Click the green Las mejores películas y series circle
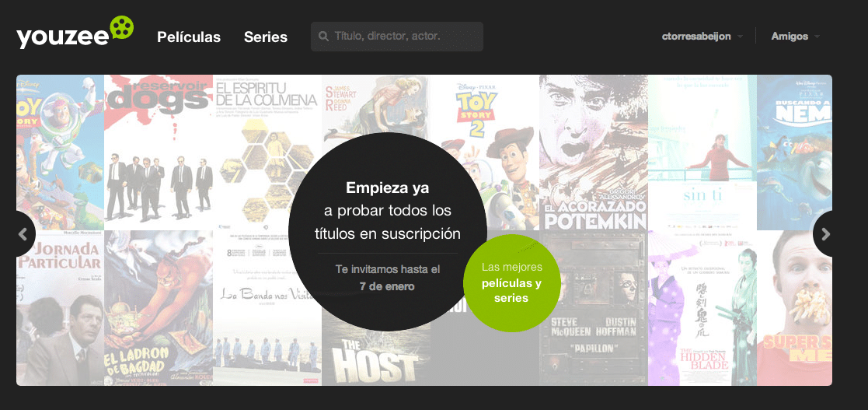 point(511,283)
